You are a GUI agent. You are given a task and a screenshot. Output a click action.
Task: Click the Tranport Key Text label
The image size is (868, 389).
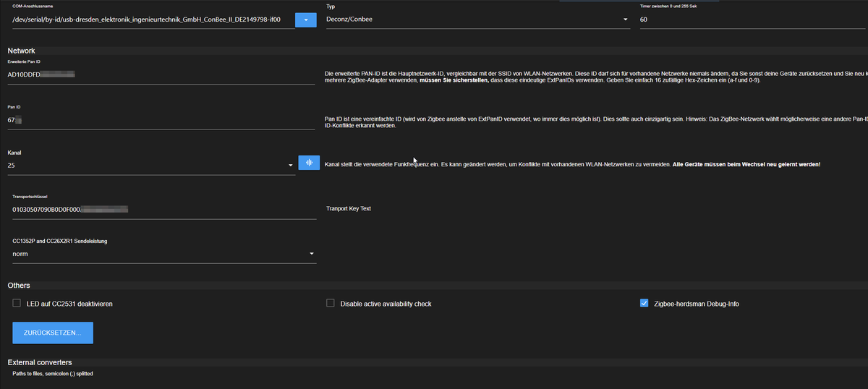[349, 208]
